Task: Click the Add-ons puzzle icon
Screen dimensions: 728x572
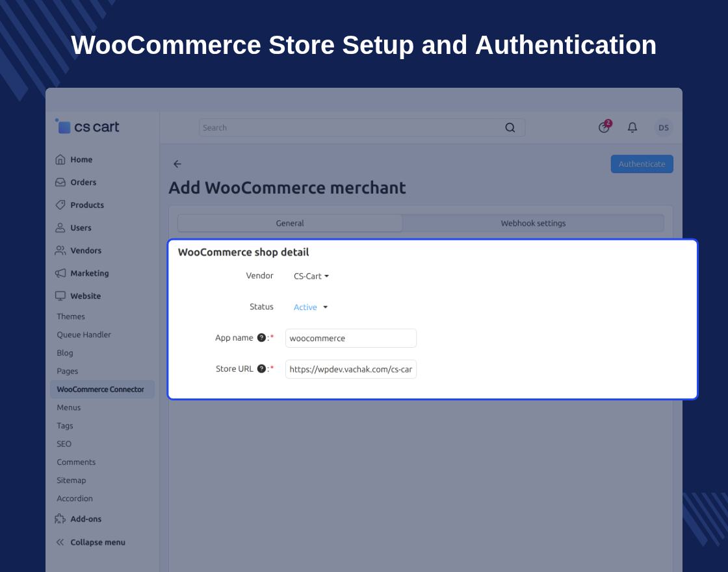Action: tap(60, 519)
